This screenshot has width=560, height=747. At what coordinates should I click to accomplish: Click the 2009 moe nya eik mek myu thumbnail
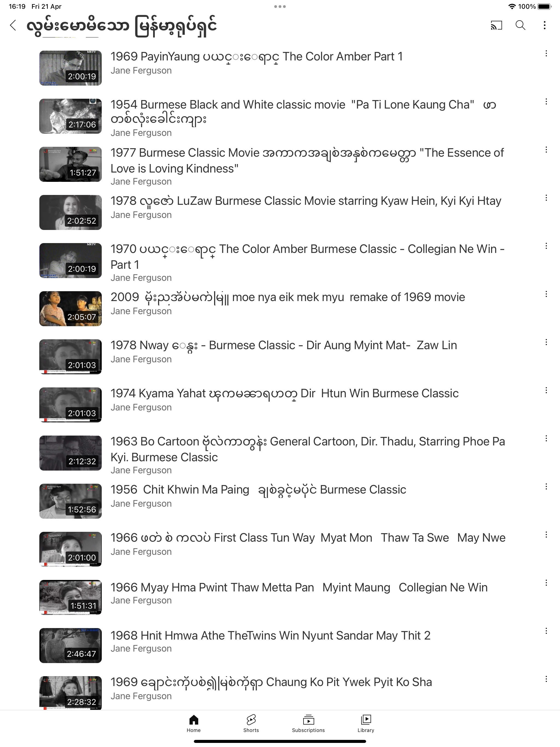(x=70, y=309)
